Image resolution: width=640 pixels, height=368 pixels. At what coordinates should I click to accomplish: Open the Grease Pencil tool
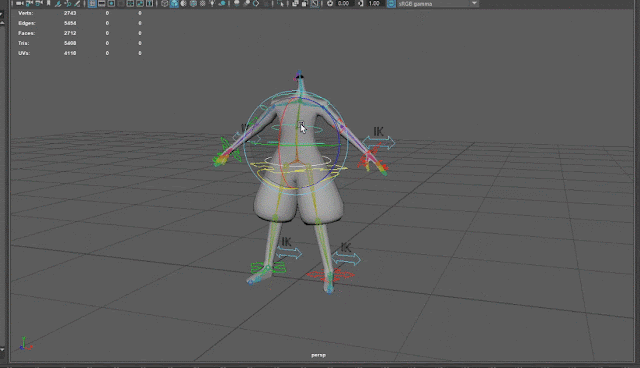click(77, 3)
